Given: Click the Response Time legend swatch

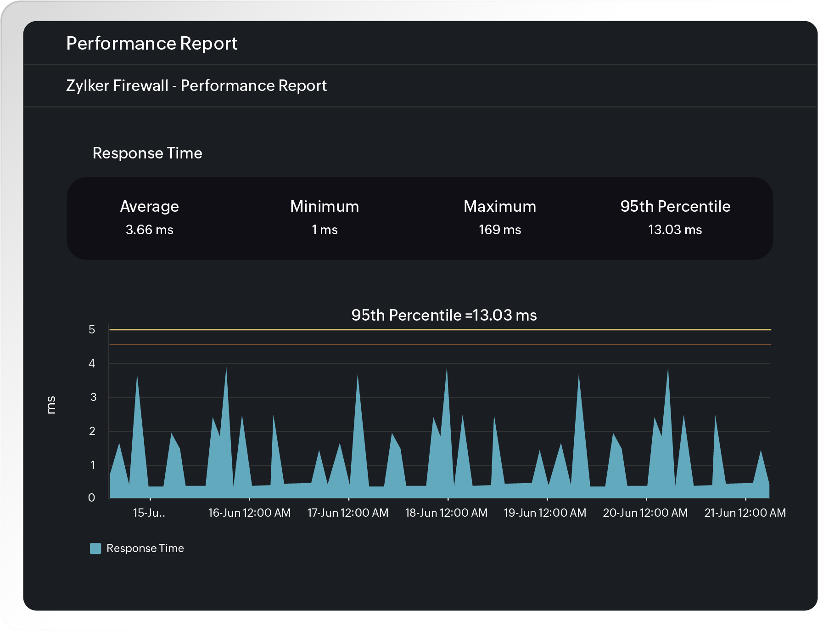Looking at the screenshot, I should point(95,548).
